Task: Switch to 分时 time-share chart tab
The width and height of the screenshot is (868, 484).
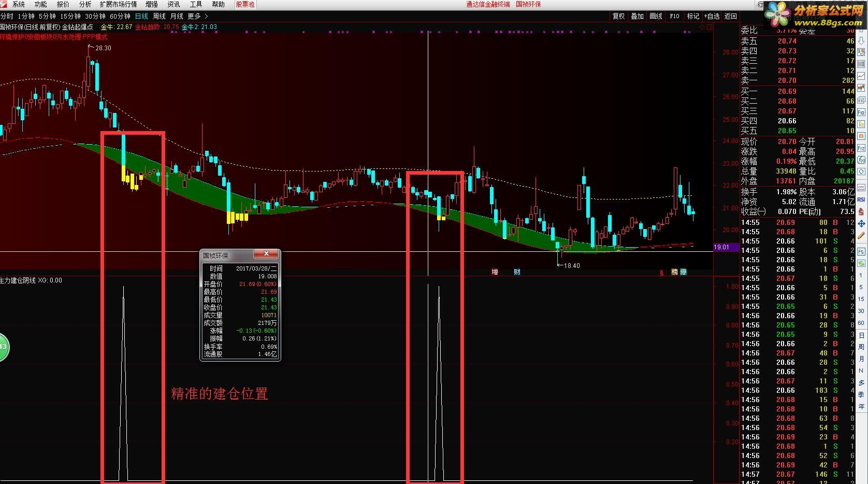Action: pos(7,17)
